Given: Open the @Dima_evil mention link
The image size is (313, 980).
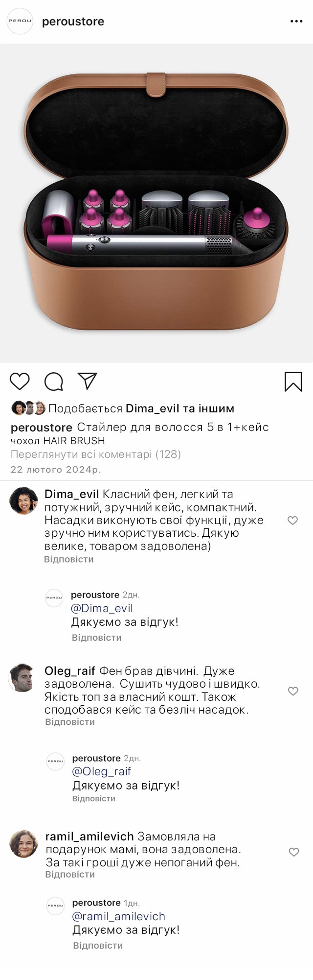Looking at the screenshot, I should pos(102,608).
